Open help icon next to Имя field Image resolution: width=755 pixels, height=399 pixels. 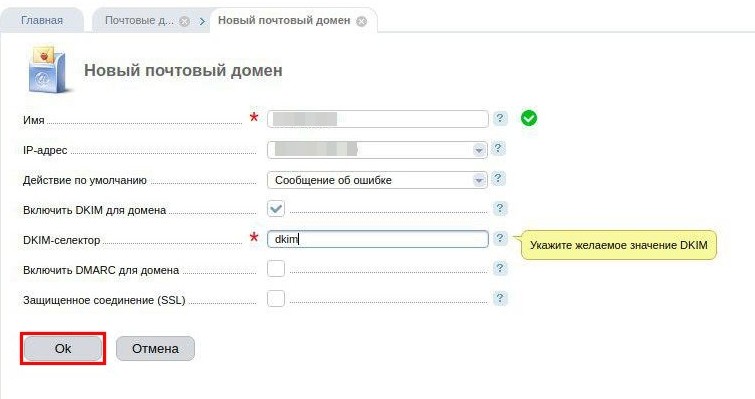pos(500,118)
